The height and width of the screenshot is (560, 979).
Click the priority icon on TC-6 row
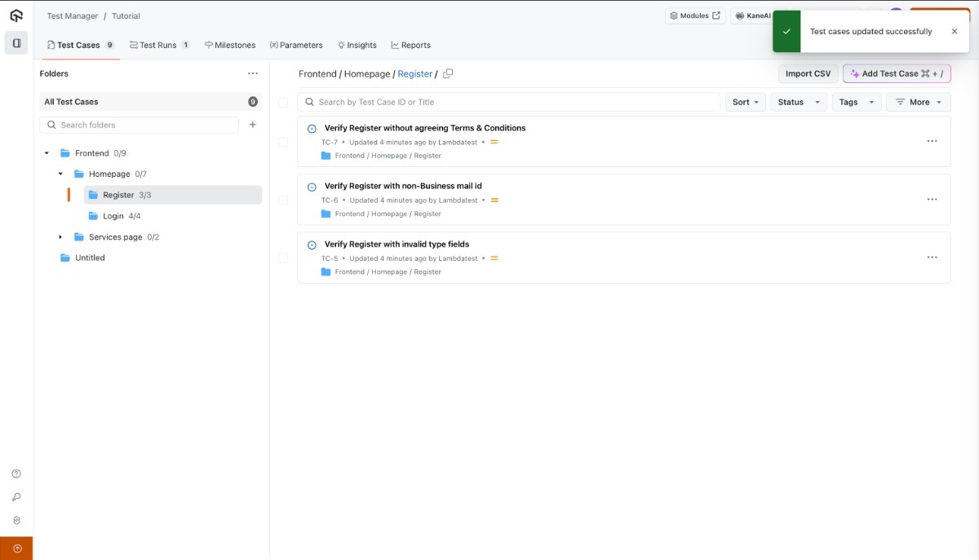point(494,200)
